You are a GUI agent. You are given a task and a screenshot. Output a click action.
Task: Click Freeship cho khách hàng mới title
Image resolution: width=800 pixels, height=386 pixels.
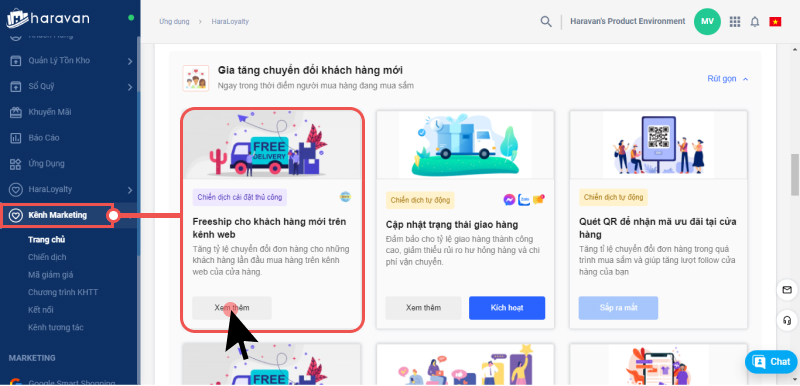(269, 228)
